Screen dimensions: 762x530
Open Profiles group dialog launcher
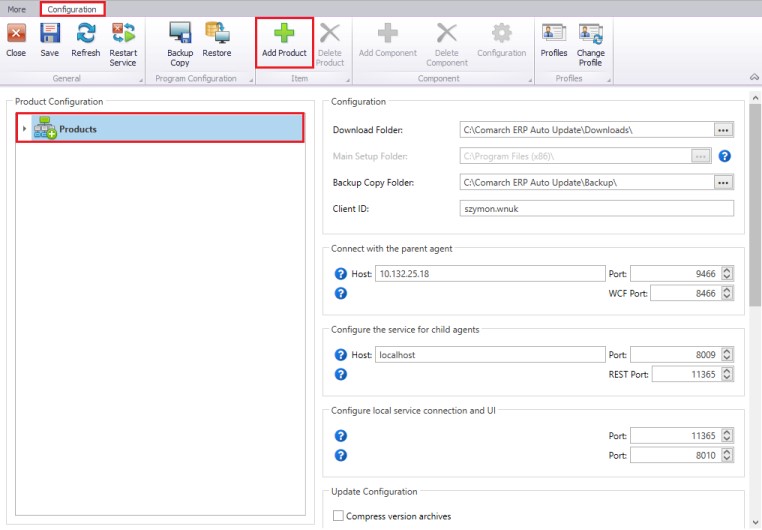click(x=609, y=80)
